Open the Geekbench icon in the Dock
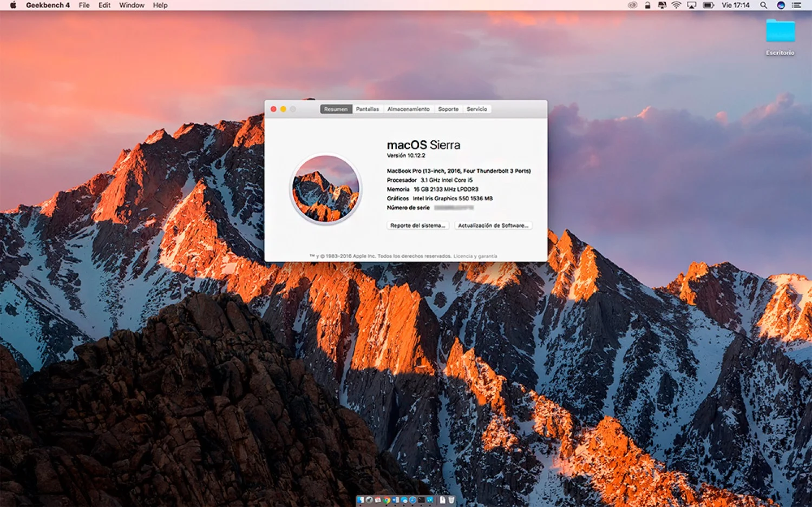The width and height of the screenshot is (812, 507). (430, 500)
